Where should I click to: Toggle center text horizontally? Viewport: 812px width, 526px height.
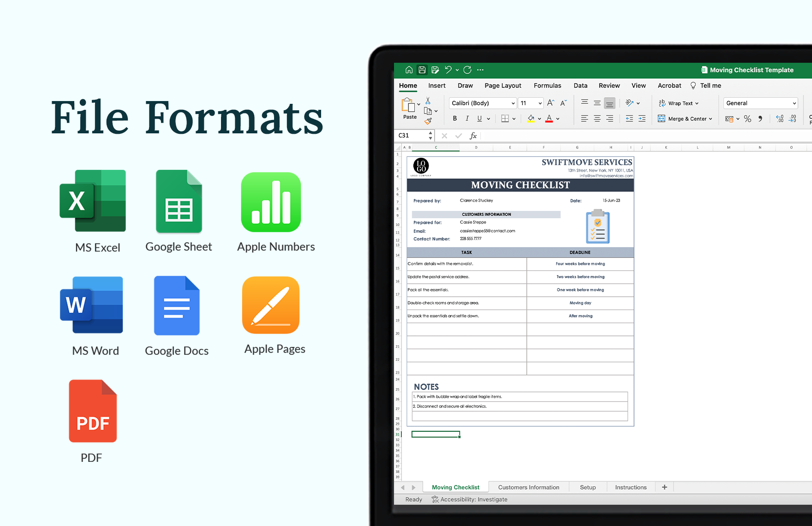597,119
